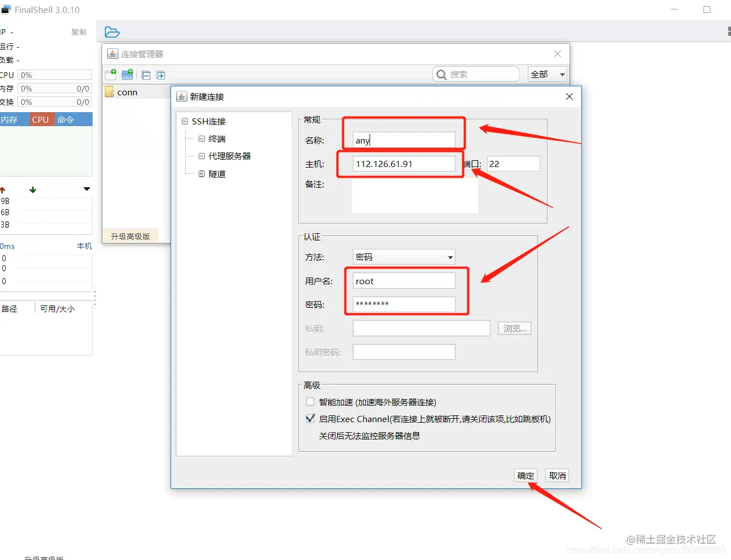Open the 全部 filter dropdown
The width and height of the screenshot is (731, 560).
click(x=548, y=74)
